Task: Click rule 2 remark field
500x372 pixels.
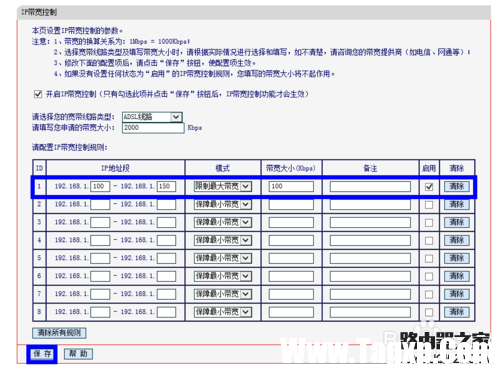Action: point(370,204)
